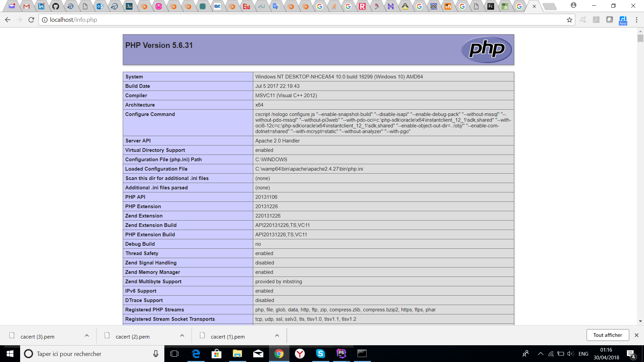Launch PhpStorm from the taskbar
The height and width of the screenshot is (362, 644).
click(x=341, y=353)
